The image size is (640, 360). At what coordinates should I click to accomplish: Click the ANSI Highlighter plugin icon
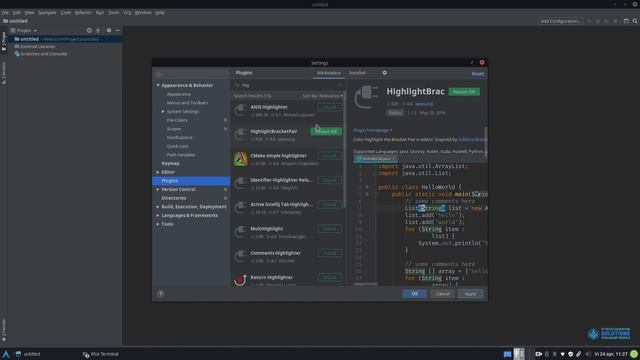click(x=240, y=110)
